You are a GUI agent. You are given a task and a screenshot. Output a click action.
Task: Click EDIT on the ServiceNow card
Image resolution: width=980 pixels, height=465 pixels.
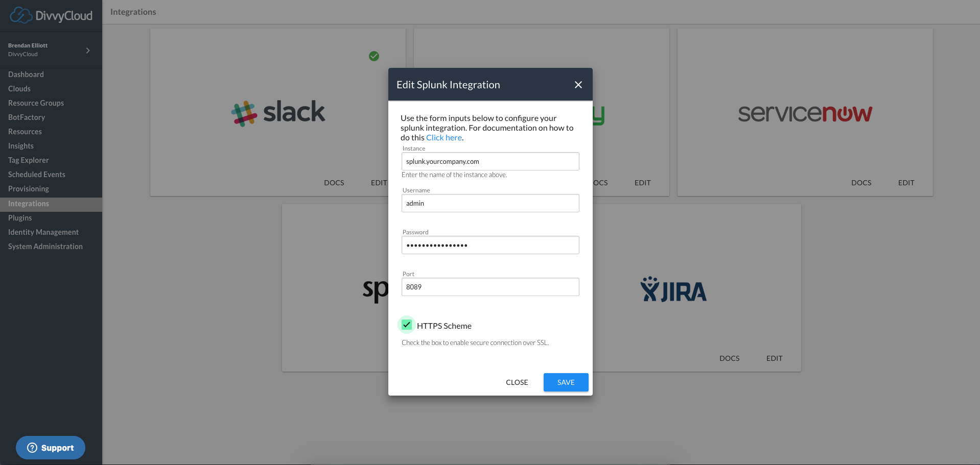click(x=906, y=183)
